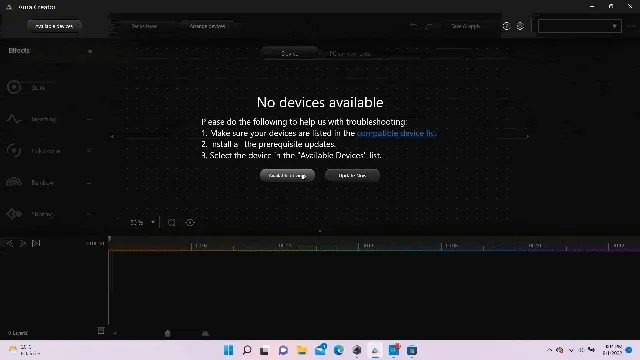Open the help question mark icon
The image size is (640, 360).
(x=506, y=26)
